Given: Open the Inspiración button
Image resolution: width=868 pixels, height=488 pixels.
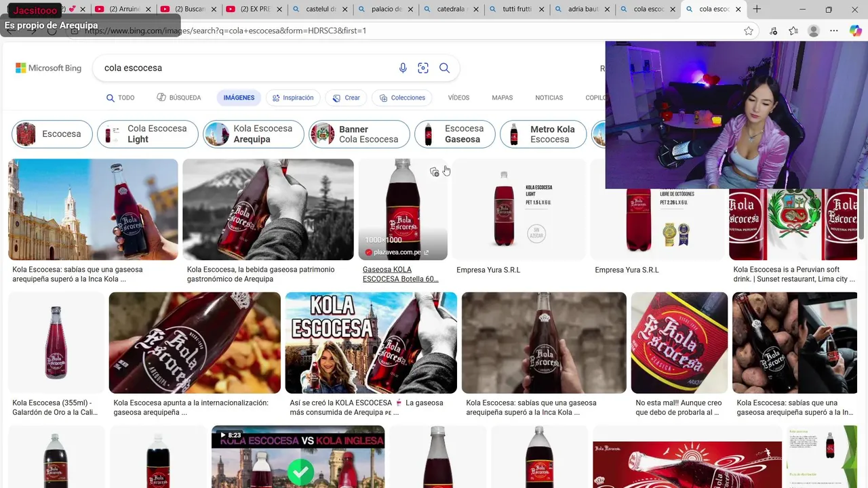Looking at the screenshot, I should (x=293, y=98).
